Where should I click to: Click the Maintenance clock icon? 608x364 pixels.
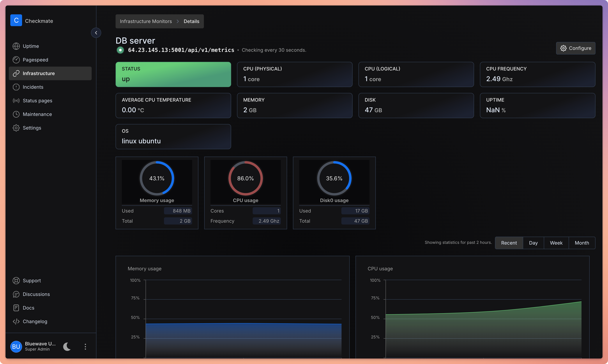(16, 114)
